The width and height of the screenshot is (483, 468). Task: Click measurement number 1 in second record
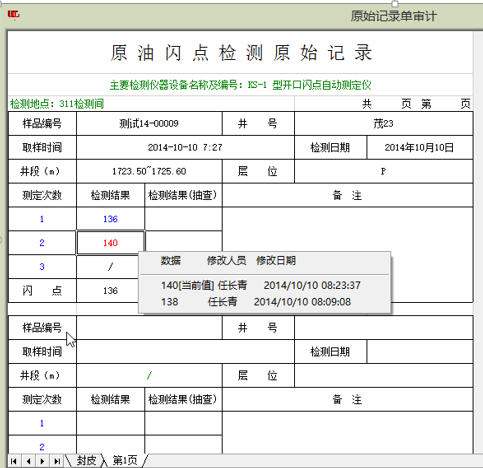coord(42,423)
